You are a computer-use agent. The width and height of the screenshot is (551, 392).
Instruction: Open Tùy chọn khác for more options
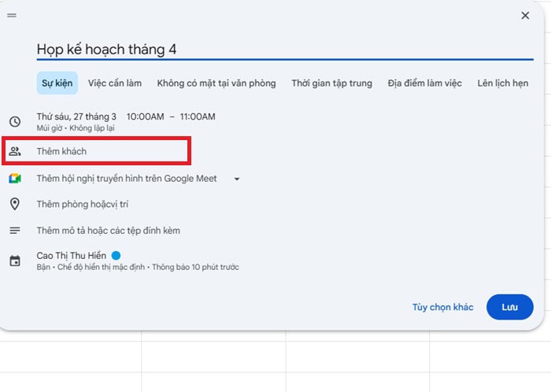click(x=442, y=307)
